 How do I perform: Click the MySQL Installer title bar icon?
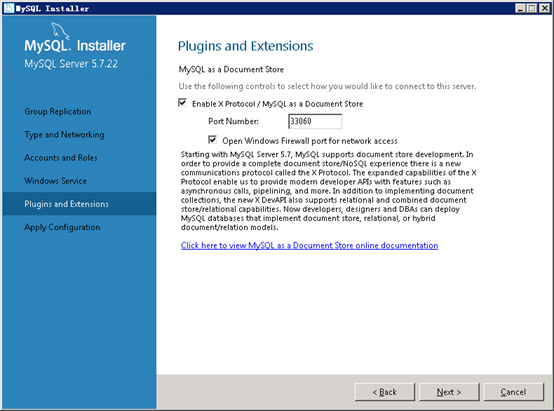pyautogui.click(x=8, y=8)
